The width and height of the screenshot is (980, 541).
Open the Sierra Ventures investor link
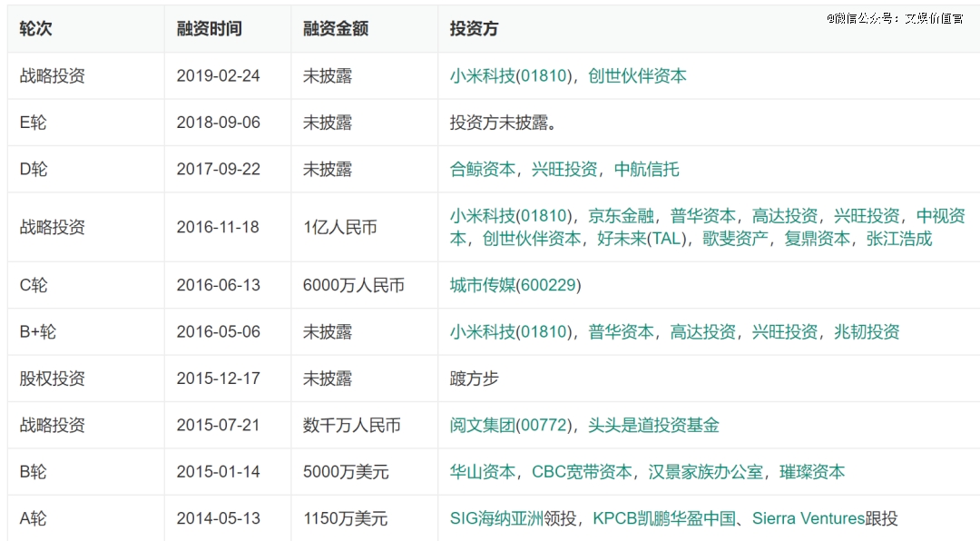tap(808, 518)
